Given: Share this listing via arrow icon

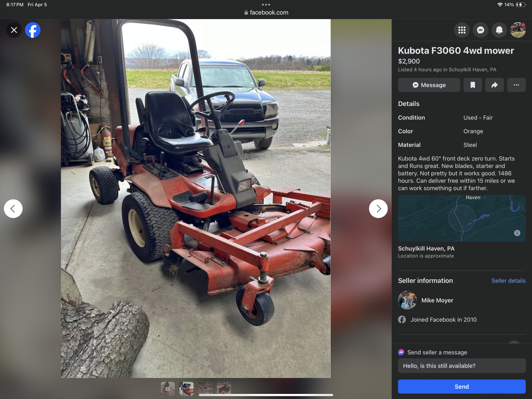Looking at the screenshot, I should tap(494, 85).
